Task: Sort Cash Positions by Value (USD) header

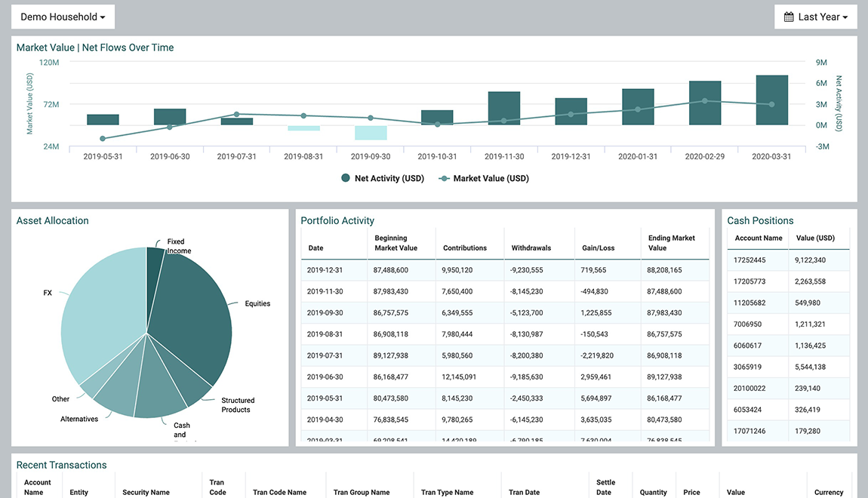Action: click(814, 238)
